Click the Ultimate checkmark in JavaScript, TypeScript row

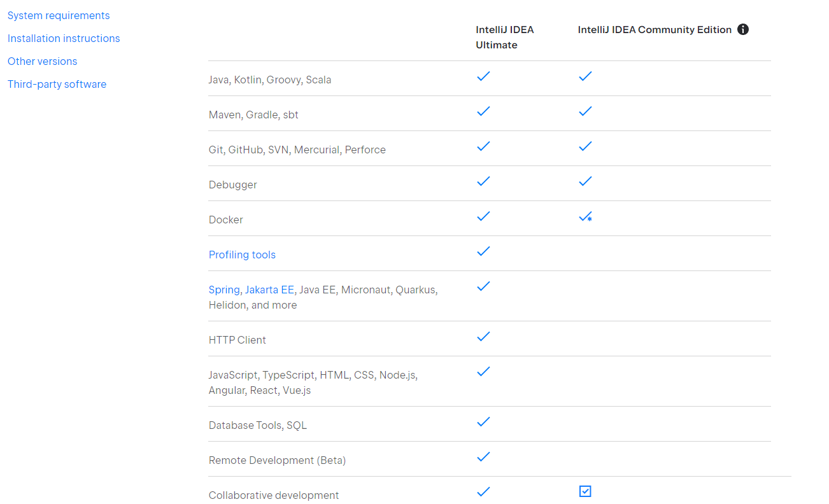(x=483, y=372)
